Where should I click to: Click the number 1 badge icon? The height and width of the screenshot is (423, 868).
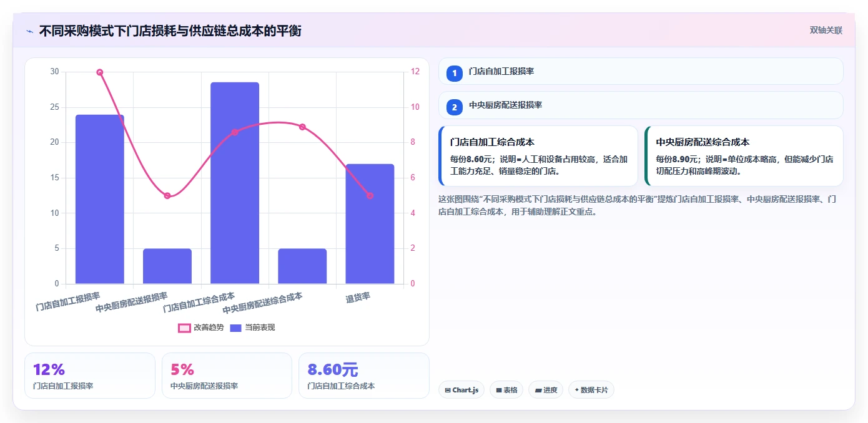pos(455,73)
